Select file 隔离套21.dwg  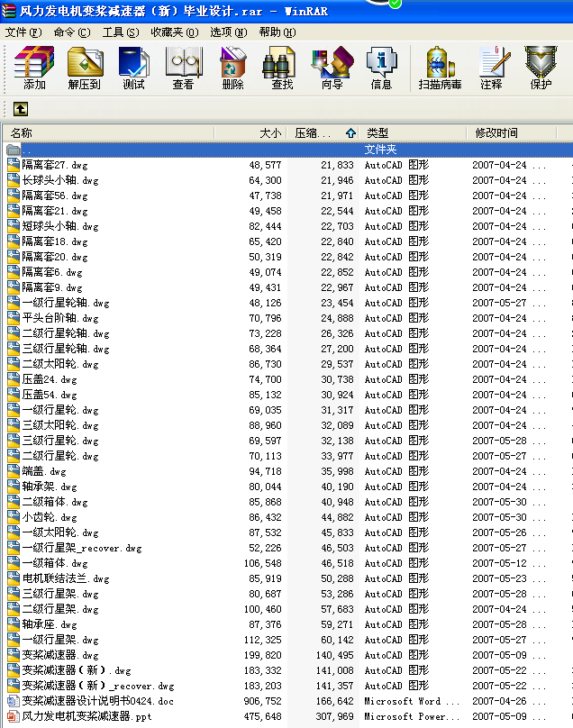pos(55,211)
